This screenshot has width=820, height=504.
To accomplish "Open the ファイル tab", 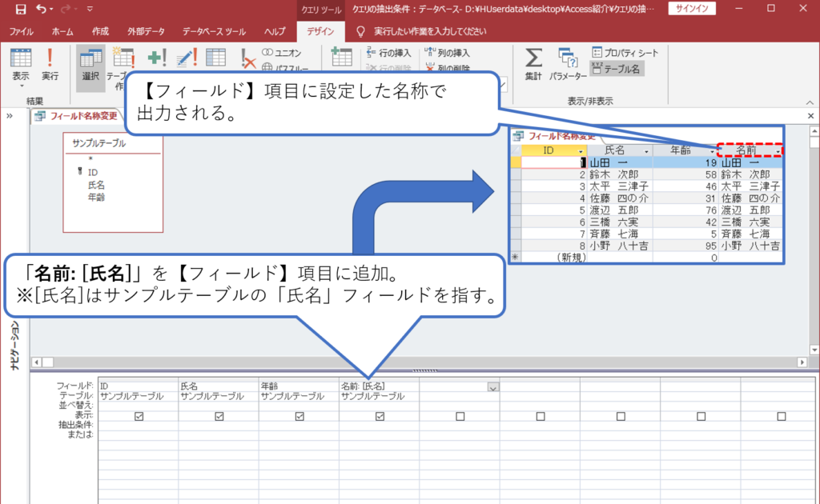I will coord(22,32).
